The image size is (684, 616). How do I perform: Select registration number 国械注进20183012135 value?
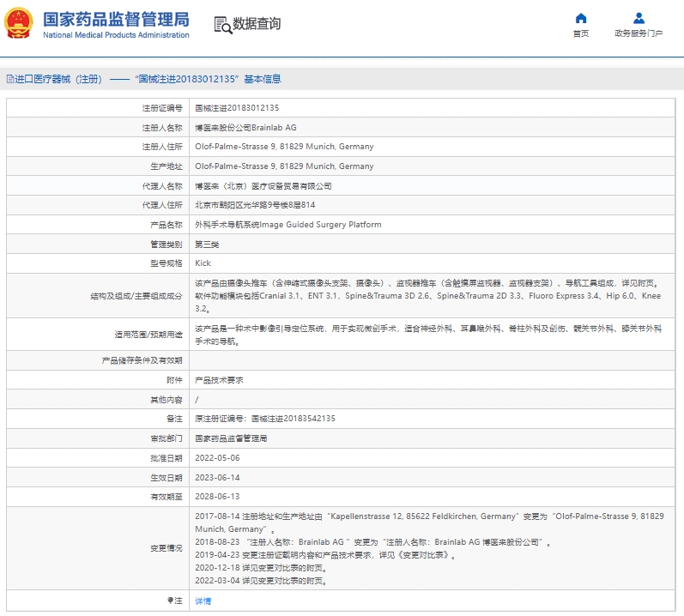[x=237, y=108]
